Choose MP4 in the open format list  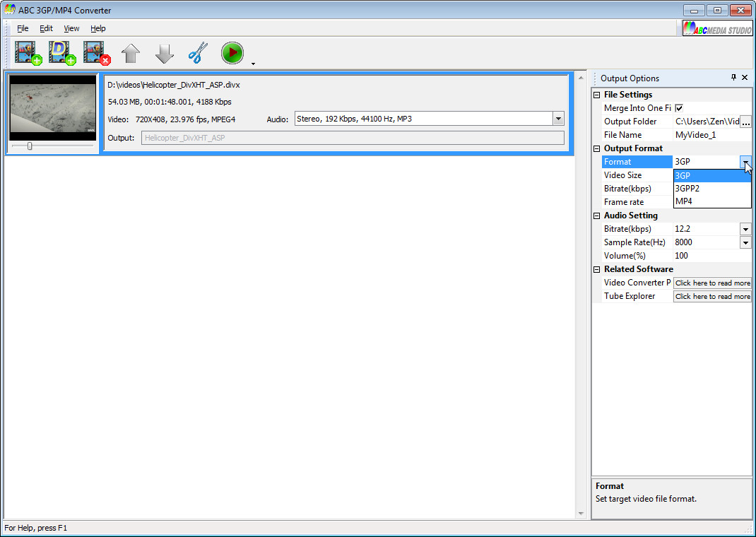point(712,201)
